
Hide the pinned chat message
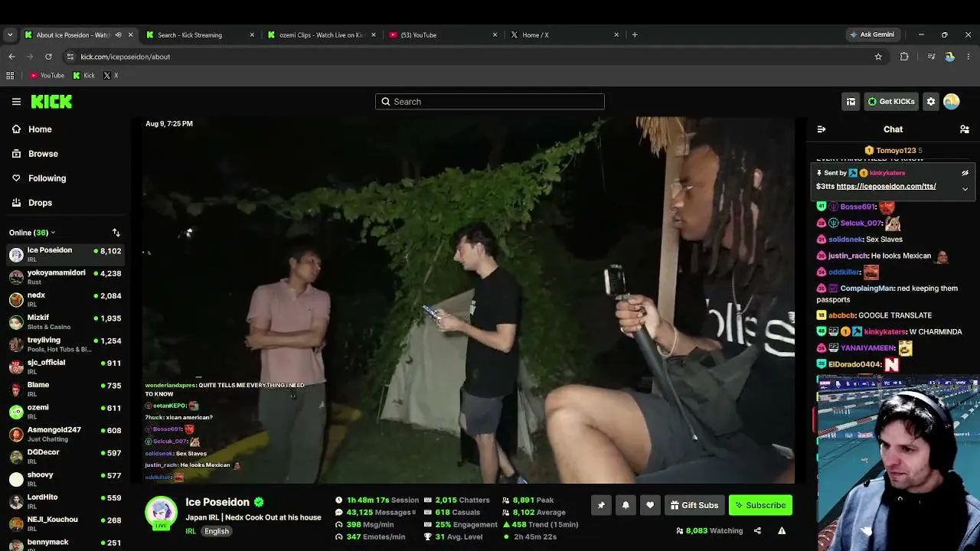tap(965, 173)
